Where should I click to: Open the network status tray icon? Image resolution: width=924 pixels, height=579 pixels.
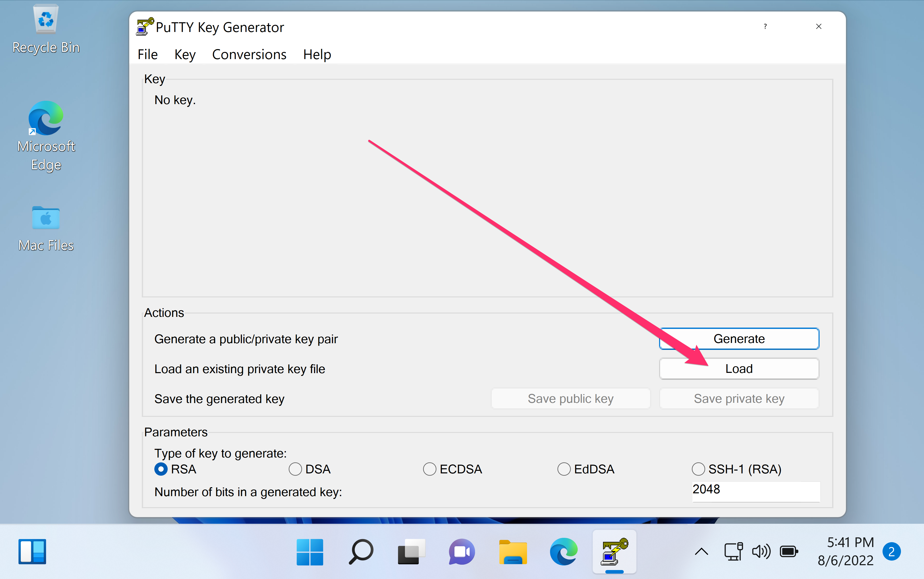[734, 552]
